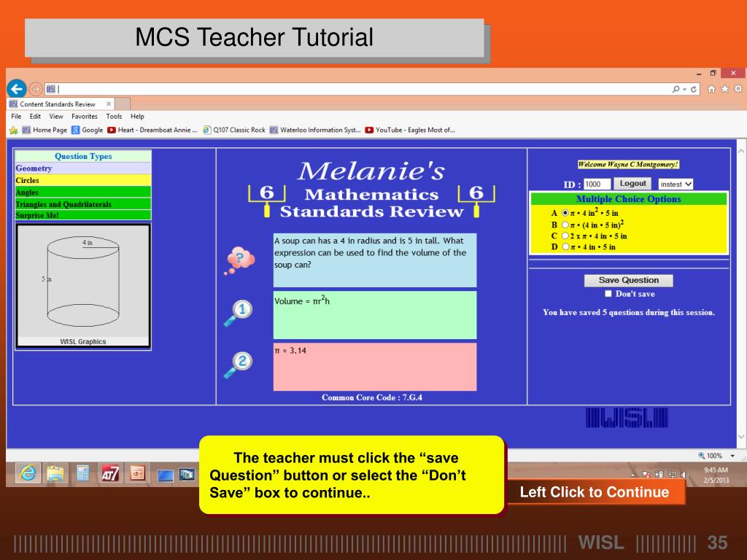The image size is (747, 560).
Task: Open the Google bookmark
Action: pyautogui.click(x=88, y=130)
